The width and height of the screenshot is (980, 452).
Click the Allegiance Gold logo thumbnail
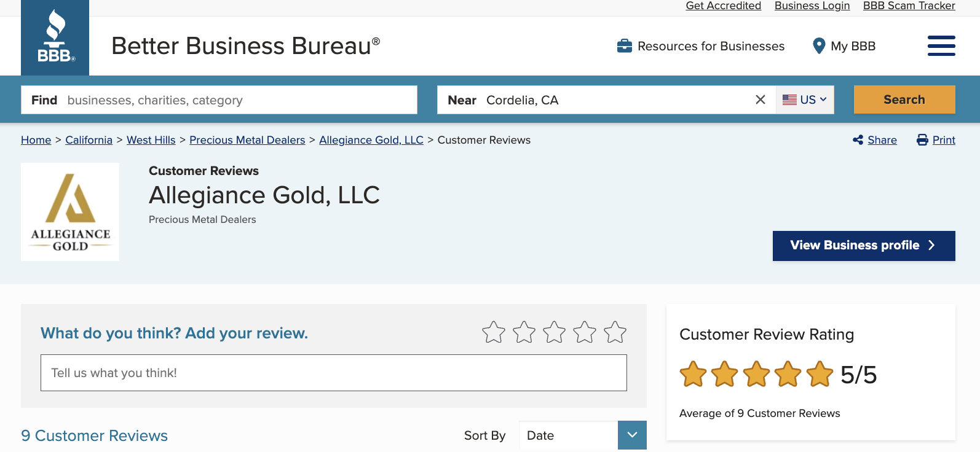(70, 212)
